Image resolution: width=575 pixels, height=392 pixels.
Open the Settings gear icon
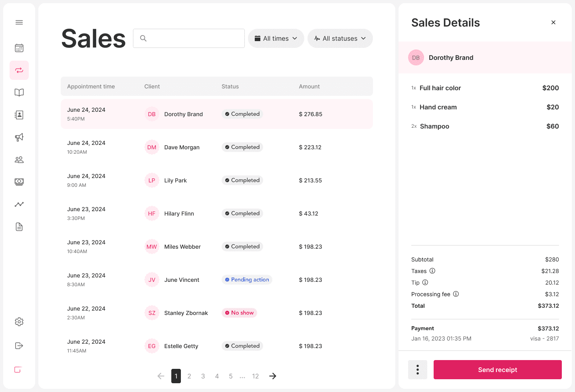pos(19,322)
